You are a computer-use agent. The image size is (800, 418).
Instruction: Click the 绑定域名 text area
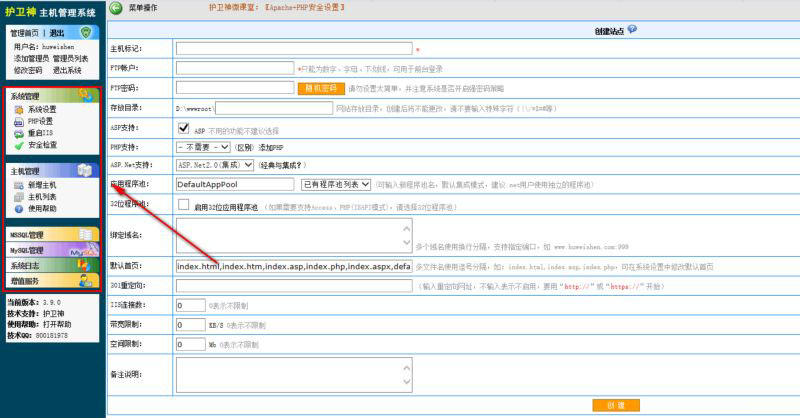tap(294, 235)
